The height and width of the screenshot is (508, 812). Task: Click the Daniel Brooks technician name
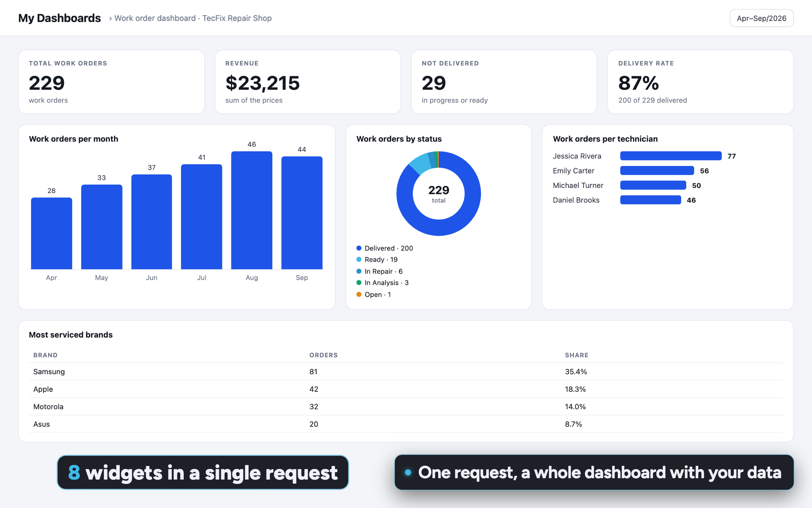click(x=576, y=200)
